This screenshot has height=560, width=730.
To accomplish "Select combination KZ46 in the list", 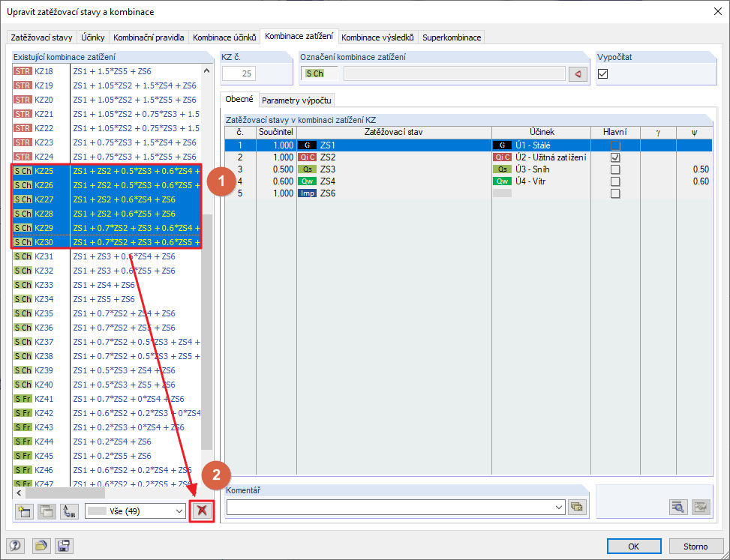I will [107, 470].
